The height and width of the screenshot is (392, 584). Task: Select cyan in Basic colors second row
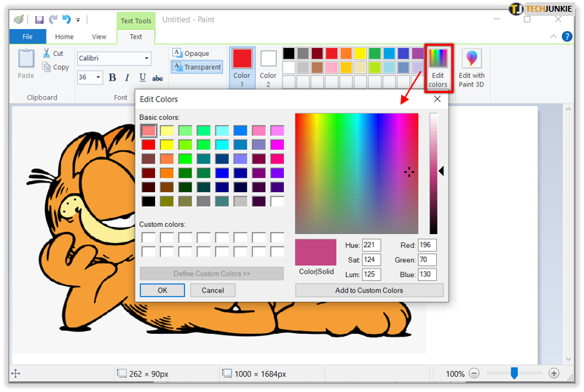click(x=222, y=145)
